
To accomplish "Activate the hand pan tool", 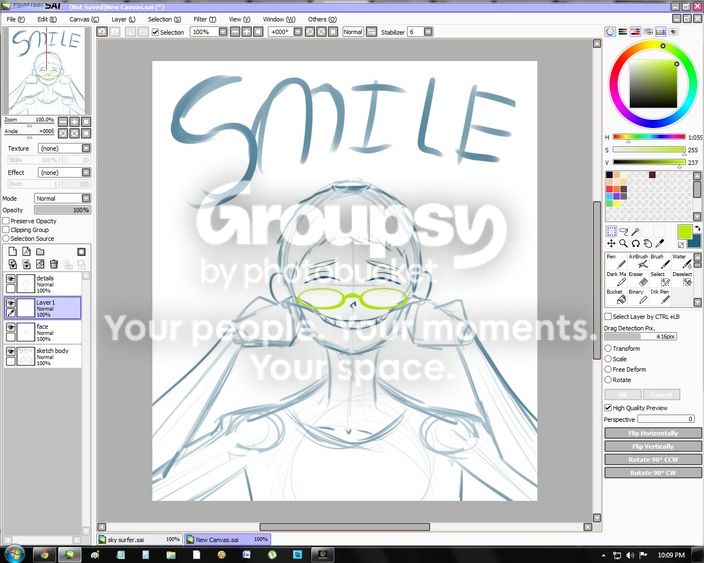I will click(647, 243).
